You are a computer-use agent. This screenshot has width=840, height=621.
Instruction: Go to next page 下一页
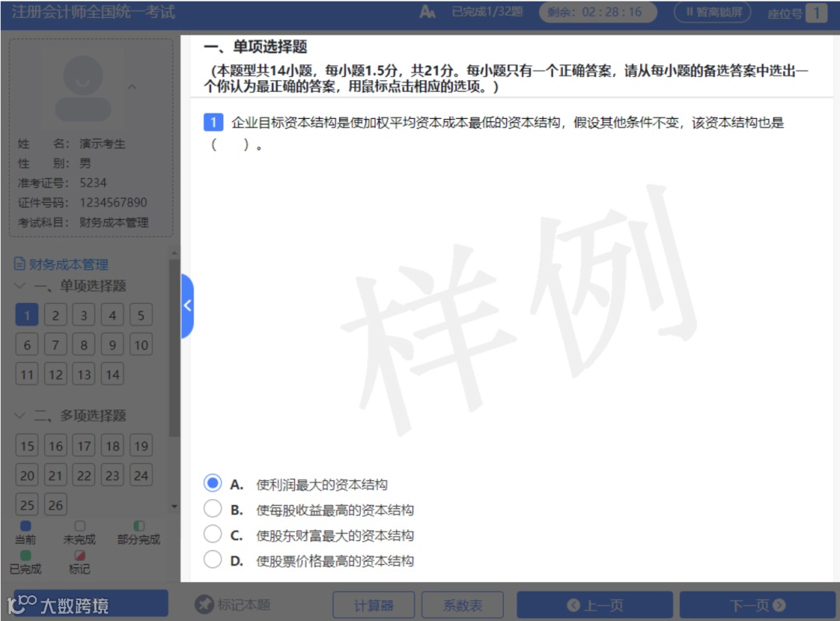point(758,605)
